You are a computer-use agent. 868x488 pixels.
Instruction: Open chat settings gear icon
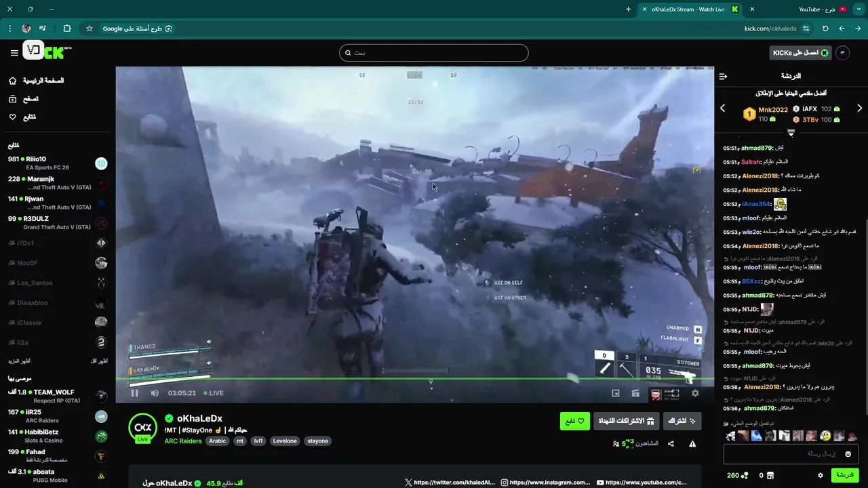821,476
